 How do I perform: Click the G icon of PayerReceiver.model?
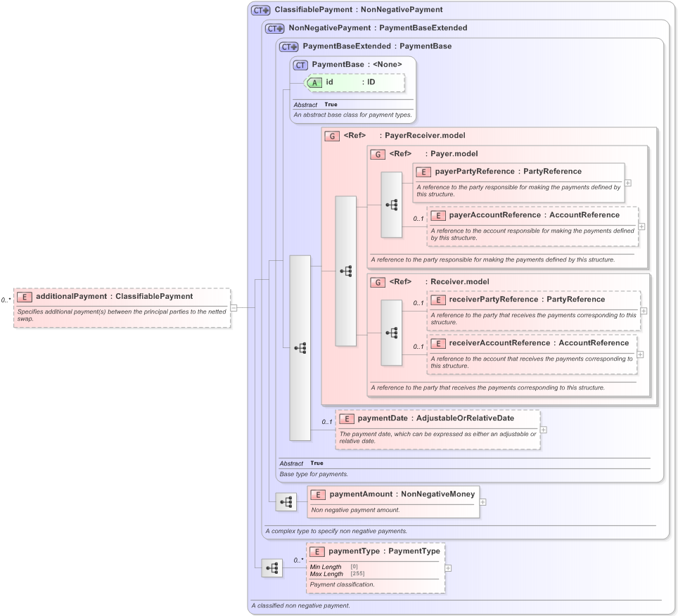pyautogui.click(x=332, y=136)
